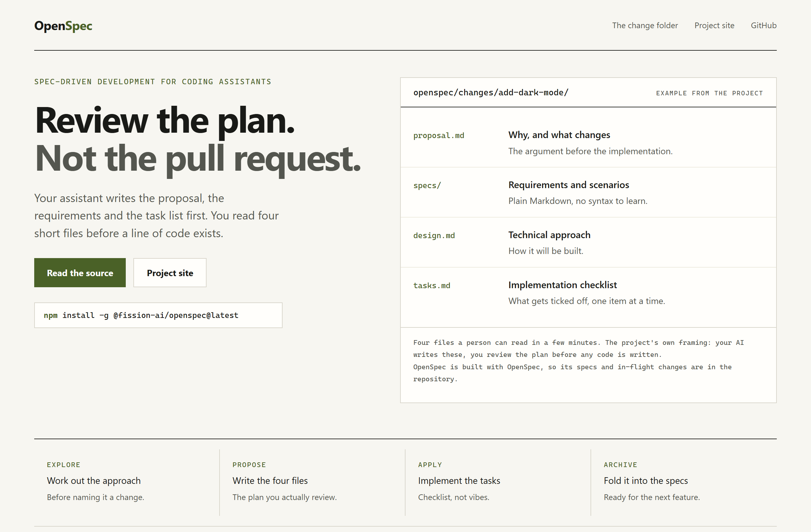Screen dimensions: 811x532
Task: Click 'Write the four files' text
Action: coord(270,481)
